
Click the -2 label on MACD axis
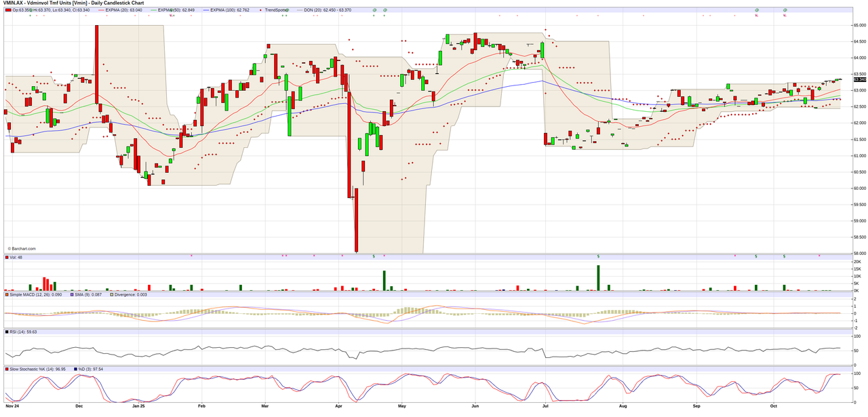pyautogui.click(x=856, y=327)
